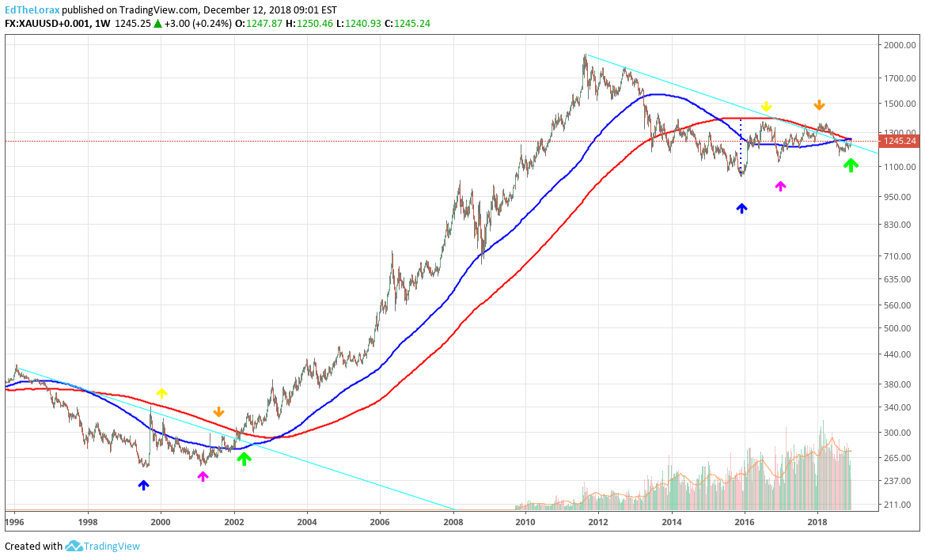Click the 2016 label on time axis

tap(745, 522)
